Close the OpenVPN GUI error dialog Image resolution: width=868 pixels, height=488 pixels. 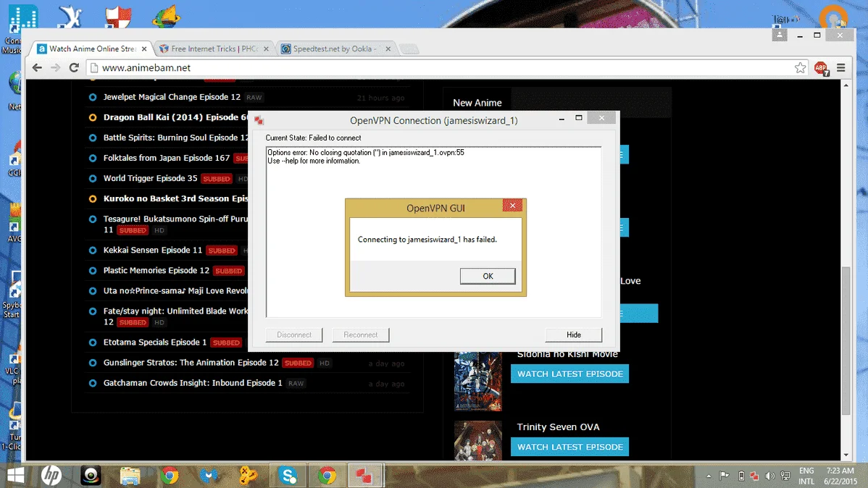(x=512, y=206)
